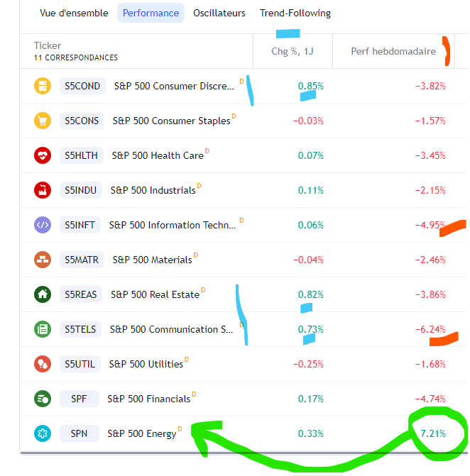Click the 11 CORRESPONDANCES count label
This screenshot has width=470, height=476.
tap(76, 57)
